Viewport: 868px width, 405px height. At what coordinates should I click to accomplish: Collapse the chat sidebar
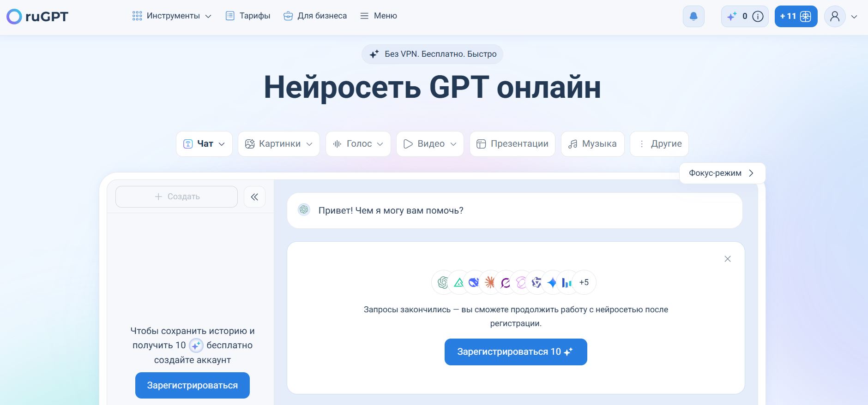[x=254, y=197]
